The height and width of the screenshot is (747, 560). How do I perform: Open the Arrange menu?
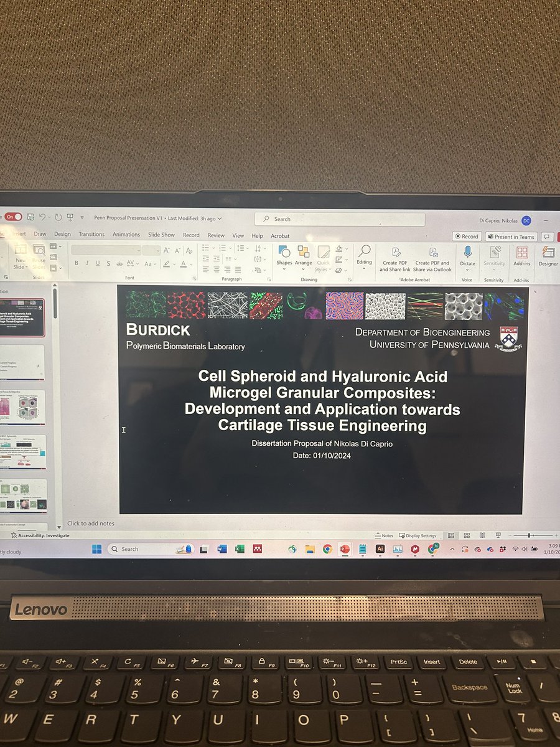[x=304, y=256]
